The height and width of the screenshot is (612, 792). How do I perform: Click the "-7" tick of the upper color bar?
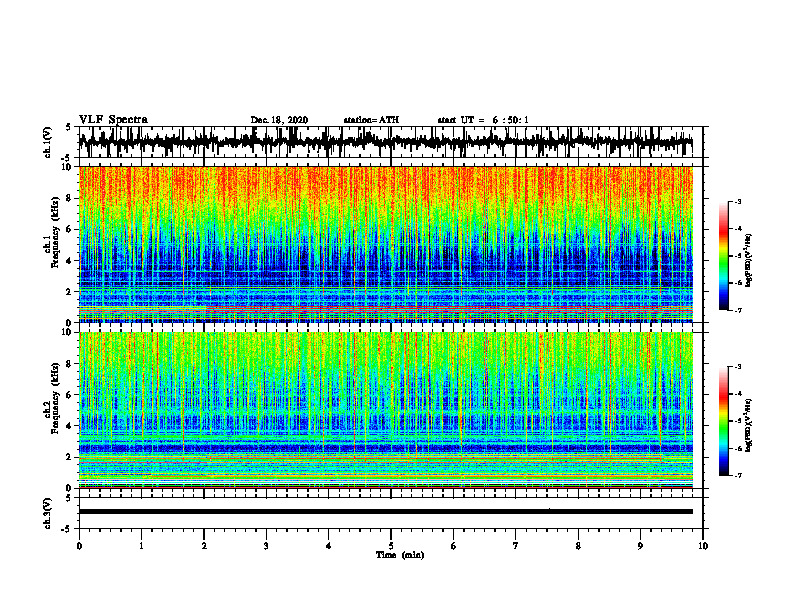point(738,310)
